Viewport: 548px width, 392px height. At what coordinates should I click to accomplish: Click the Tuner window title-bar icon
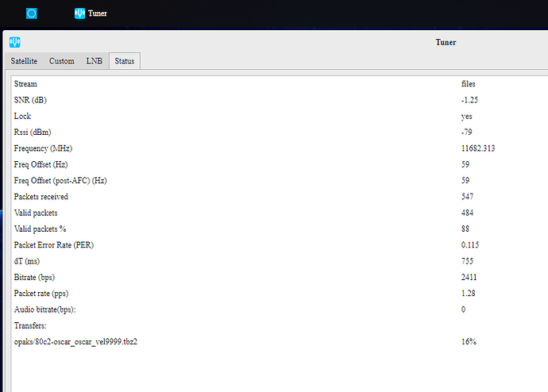pos(15,42)
